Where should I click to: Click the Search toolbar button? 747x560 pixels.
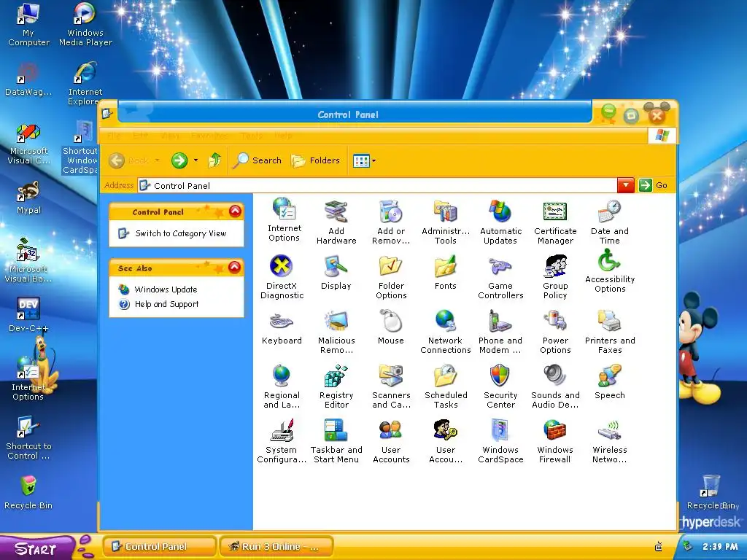[x=258, y=160]
